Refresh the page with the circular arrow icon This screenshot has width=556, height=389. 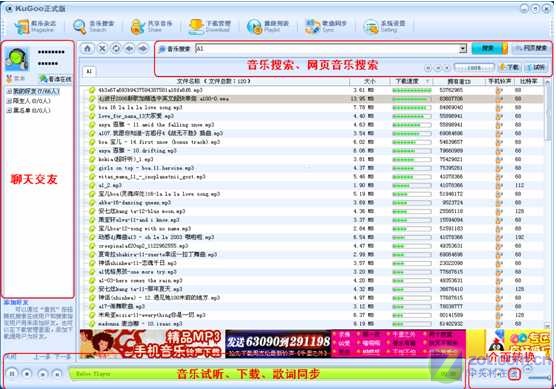coord(116,49)
